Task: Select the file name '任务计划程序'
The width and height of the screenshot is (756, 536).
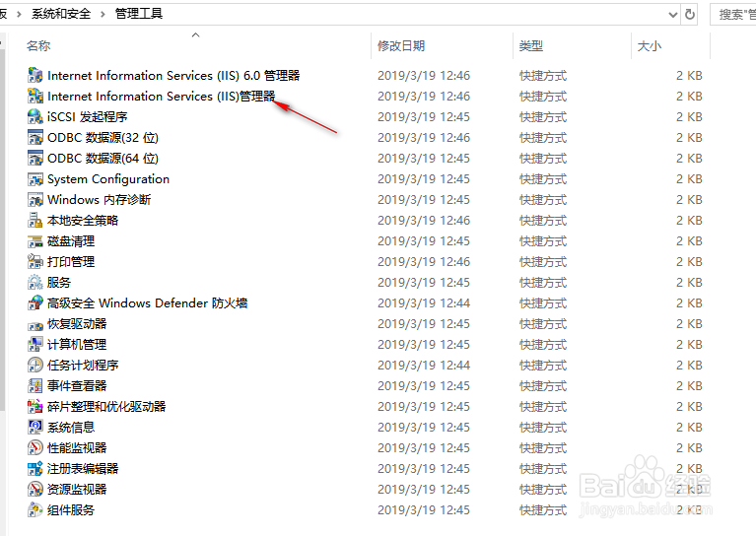Action: pyautogui.click(x=83, y=366)
